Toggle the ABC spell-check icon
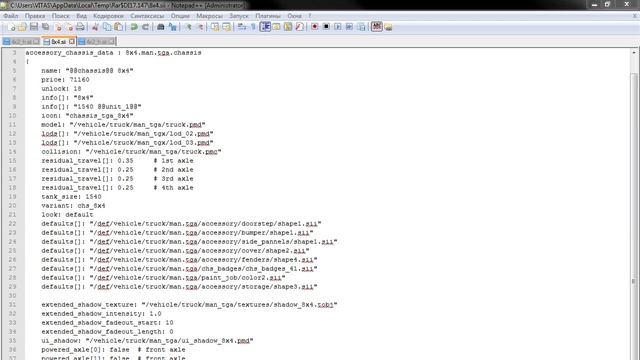The width and height of the screenshot is (640, 360). [376, 27]
